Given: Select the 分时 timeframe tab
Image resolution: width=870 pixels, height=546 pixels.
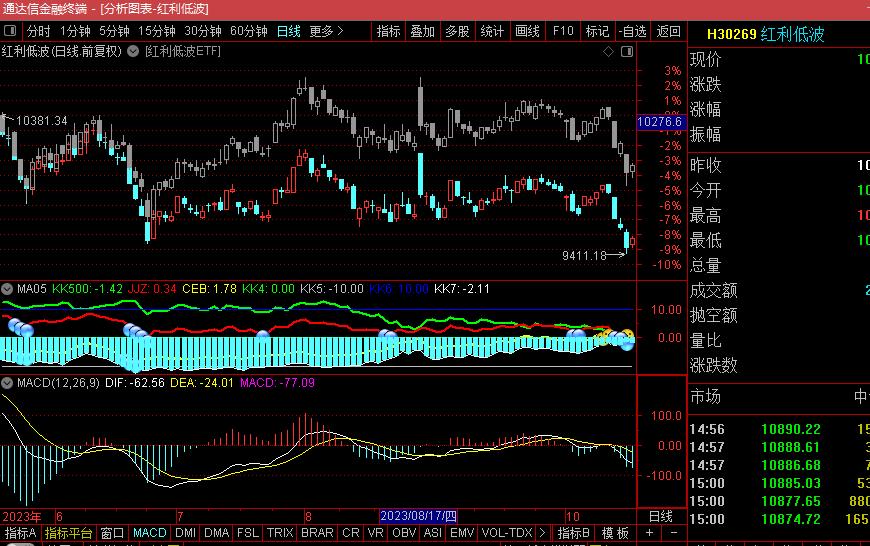Looking at the screenshot, I should pyautogui.click(x=38, y=31).
